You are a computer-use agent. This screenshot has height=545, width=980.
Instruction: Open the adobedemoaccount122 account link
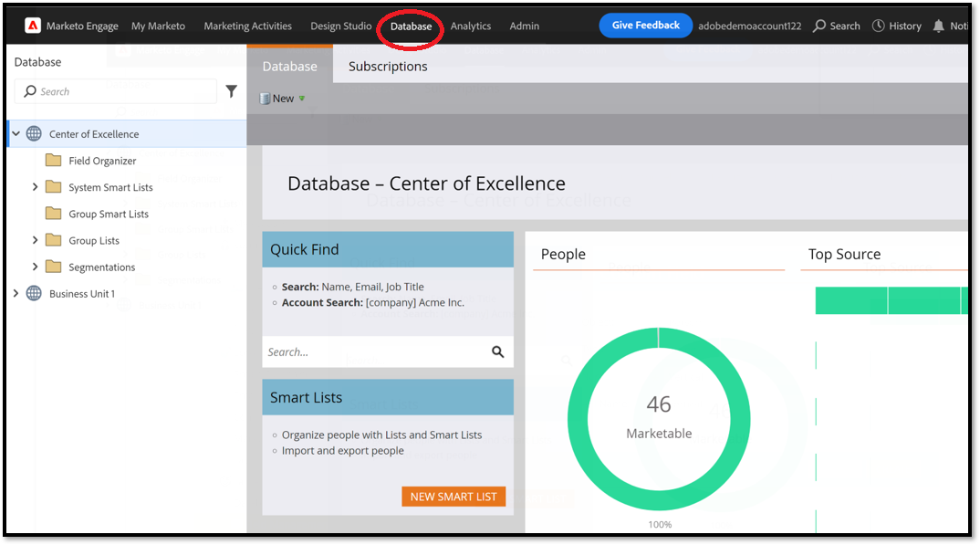tap(749, 26)
